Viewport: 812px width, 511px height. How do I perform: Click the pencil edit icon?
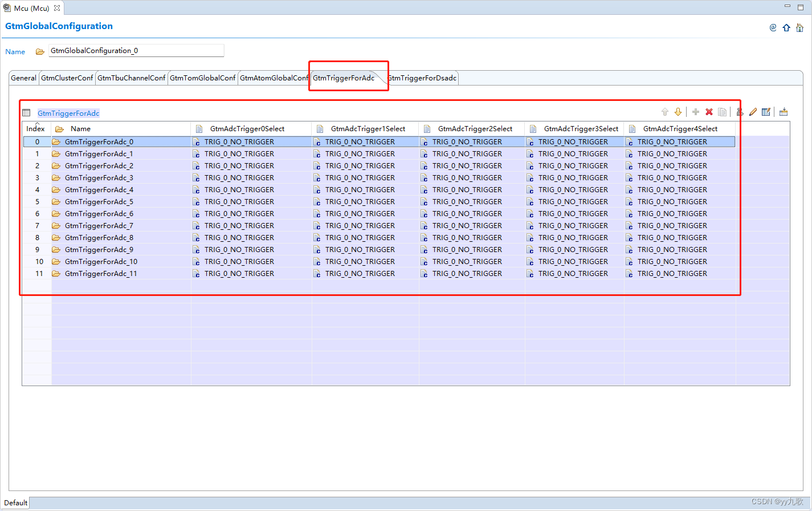coord(753,112)
